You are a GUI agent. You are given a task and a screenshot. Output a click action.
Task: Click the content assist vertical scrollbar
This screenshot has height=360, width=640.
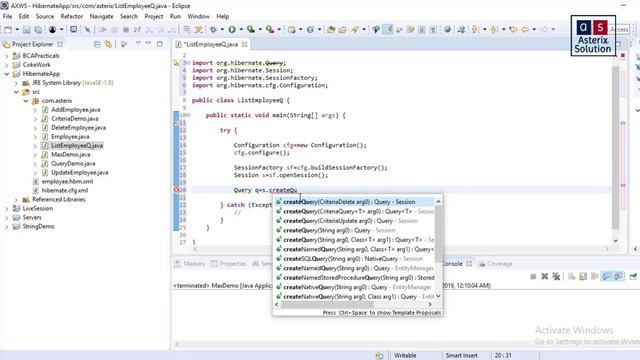click(438, 234)
